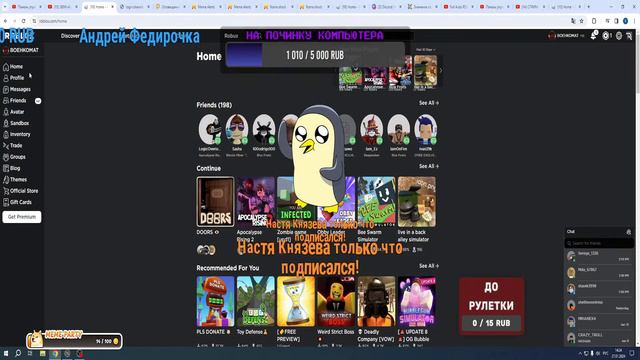640x360 pixels.
Task: Open Messages in the sidebar
Action: pos(17,89)
